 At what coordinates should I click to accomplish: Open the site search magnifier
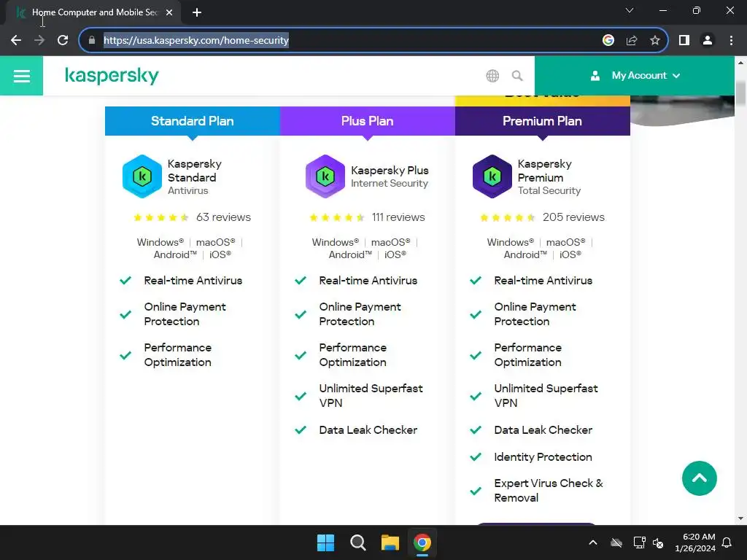(517, 76)
